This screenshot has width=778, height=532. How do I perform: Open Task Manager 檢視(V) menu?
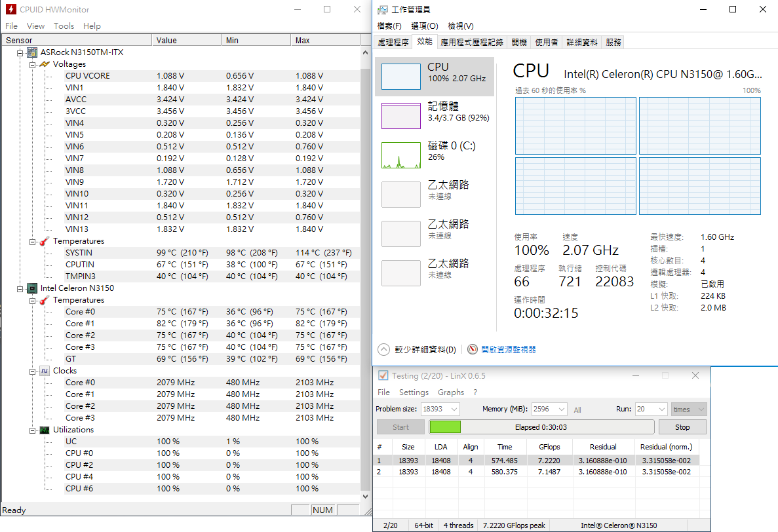click(461, 26)
